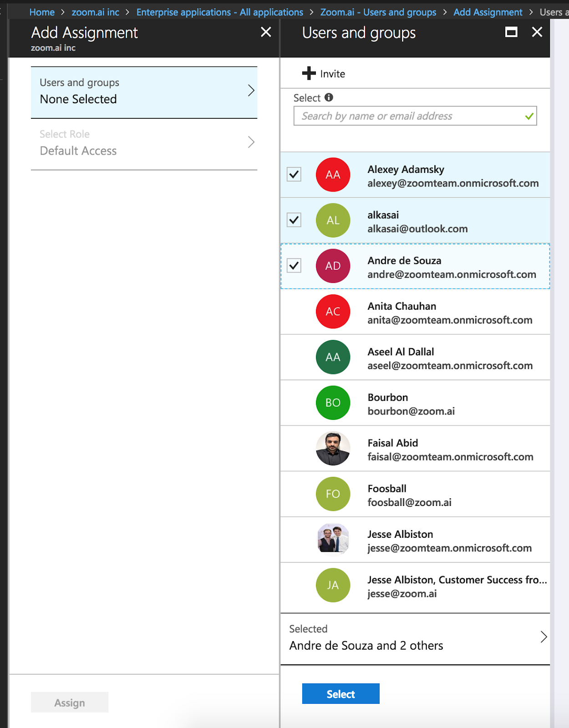Viewport: 569px width, 728px height.
Task: Select the Foosball user name
Action: pos(387,489)
